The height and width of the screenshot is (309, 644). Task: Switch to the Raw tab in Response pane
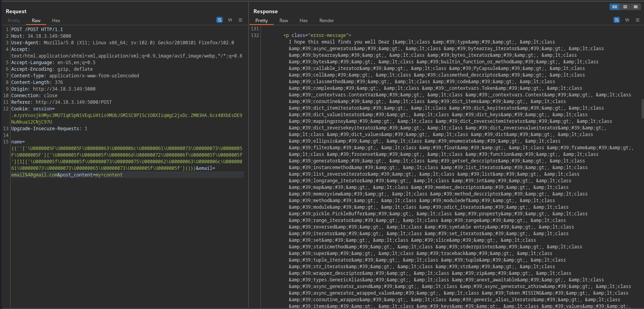[x=284, y=21]
